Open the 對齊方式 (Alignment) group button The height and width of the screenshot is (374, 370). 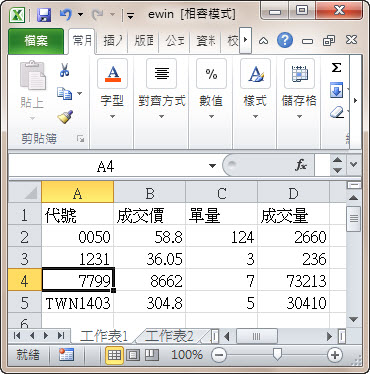click(x=162, y=89)
